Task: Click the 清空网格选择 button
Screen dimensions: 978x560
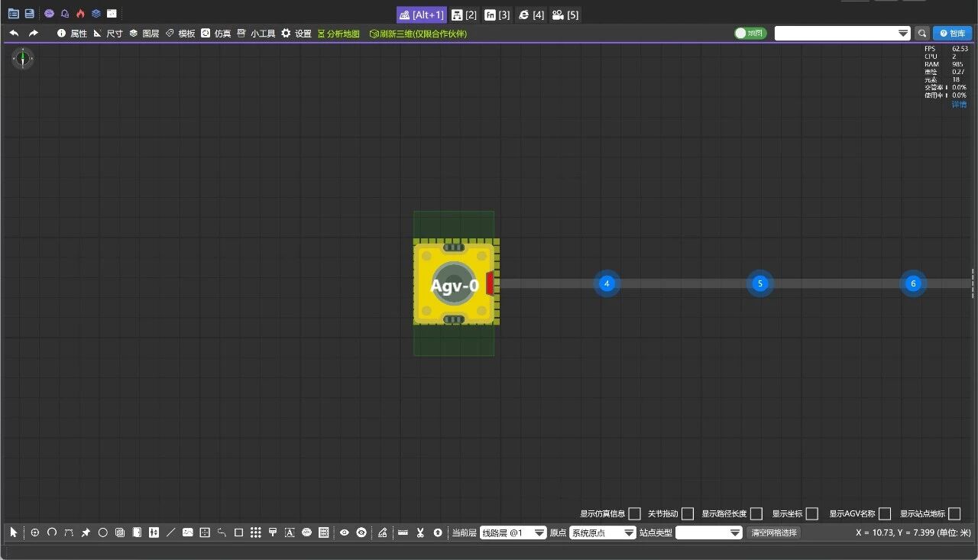Action: 773,532
